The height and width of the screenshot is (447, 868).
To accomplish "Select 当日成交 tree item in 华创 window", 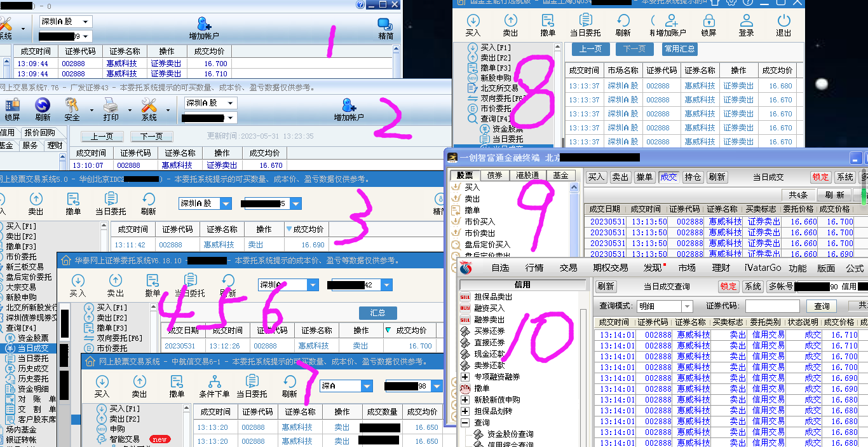I will point(32,348).
